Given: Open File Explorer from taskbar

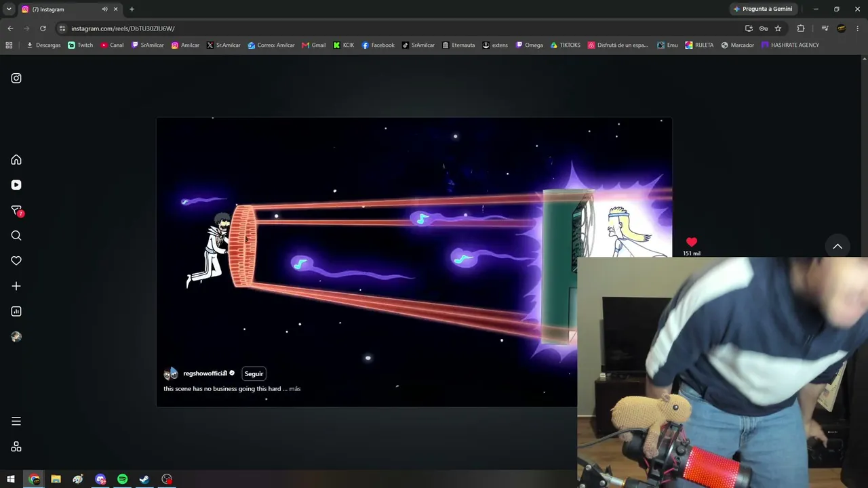Looking at the screenshot, I should pyautogui.click(x=56, y=479).
